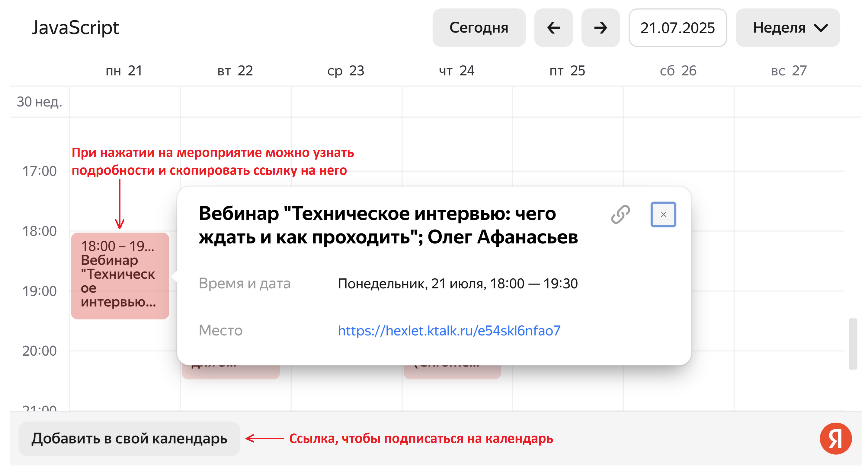The height and width of the screenshot is (473, 868).
Task: Select the вс 27 day header
Action: [x=789, y=71]
